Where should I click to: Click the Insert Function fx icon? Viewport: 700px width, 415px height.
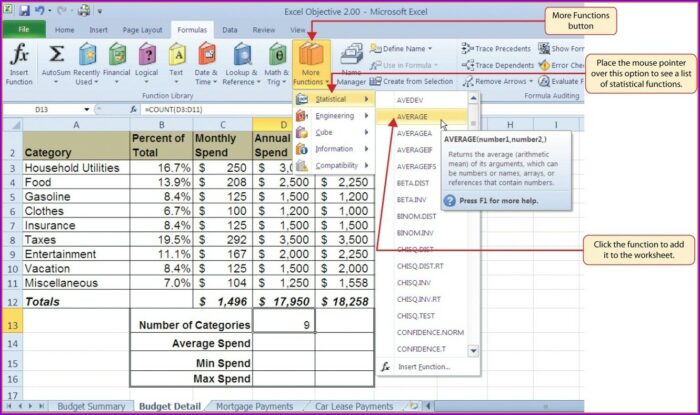click(19, 54)
